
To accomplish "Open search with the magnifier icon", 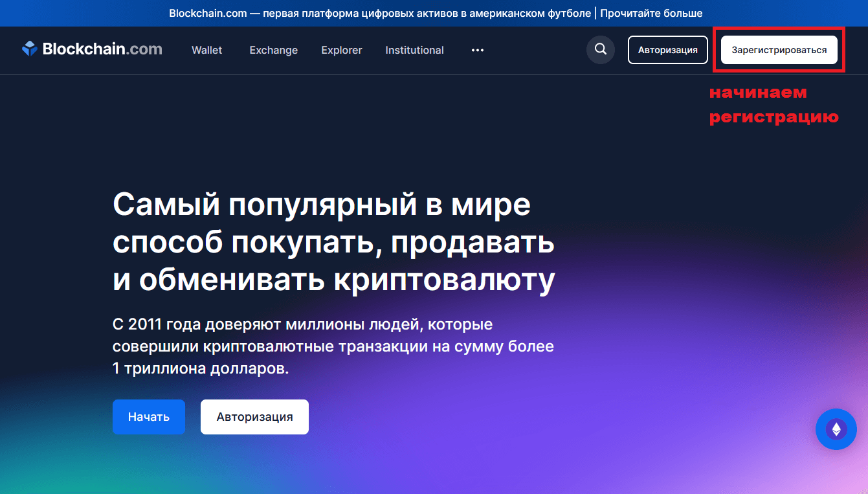I will tap(600, 50).
